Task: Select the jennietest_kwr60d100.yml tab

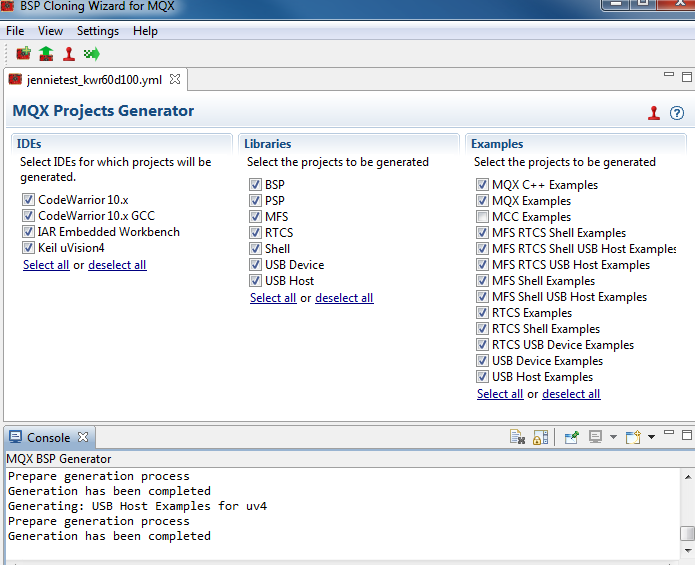Action: tap(94, 80)
